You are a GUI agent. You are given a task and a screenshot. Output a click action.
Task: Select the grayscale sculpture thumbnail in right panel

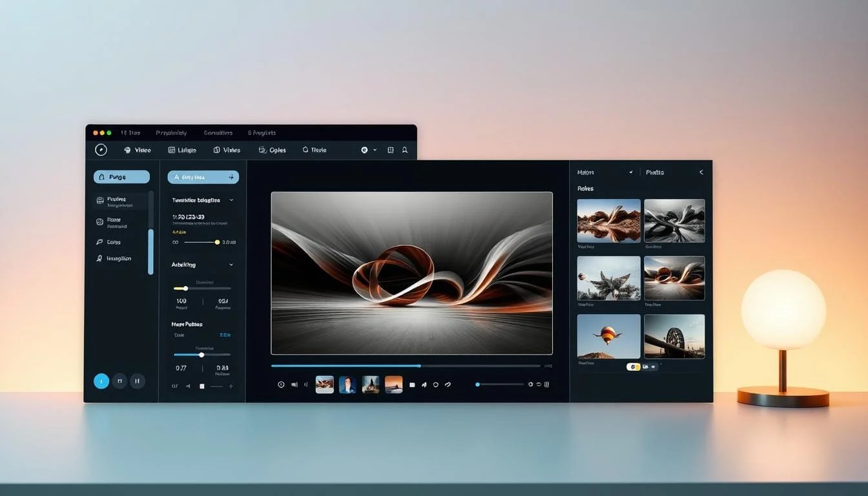tap(674, 220)
